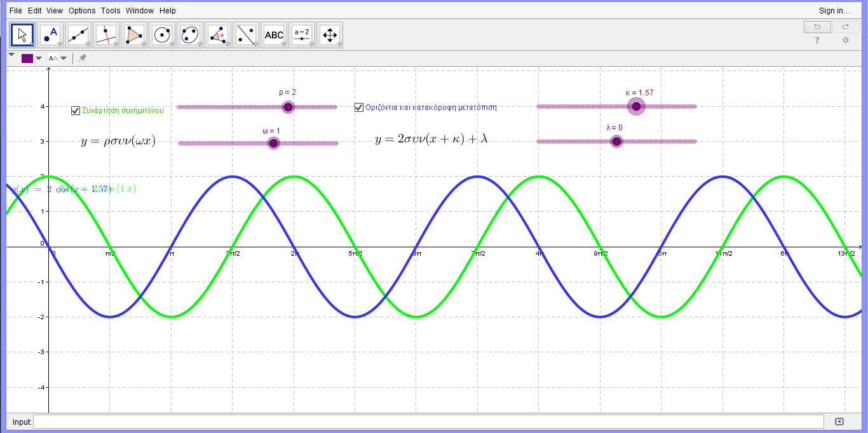Image resolution: width=868 pixels, height=433 pixels.
Task: Open the settings gear icon
Action: pos(846,40)
